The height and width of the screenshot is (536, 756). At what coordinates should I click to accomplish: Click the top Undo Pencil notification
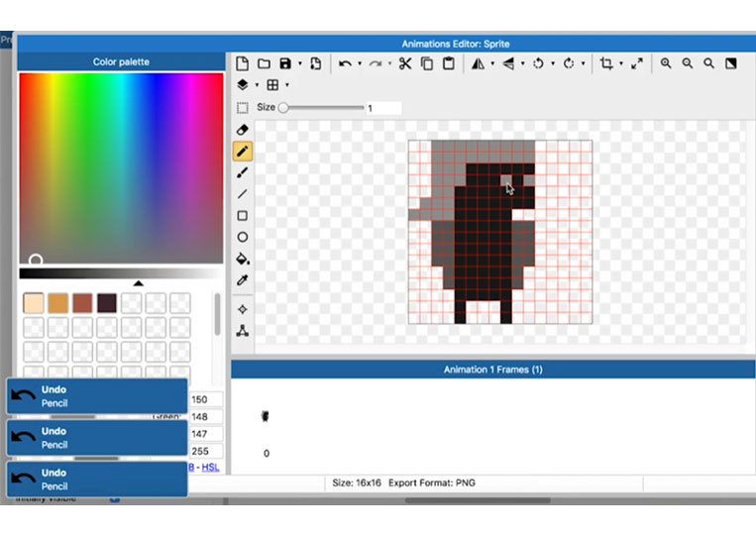click(97, 396)
